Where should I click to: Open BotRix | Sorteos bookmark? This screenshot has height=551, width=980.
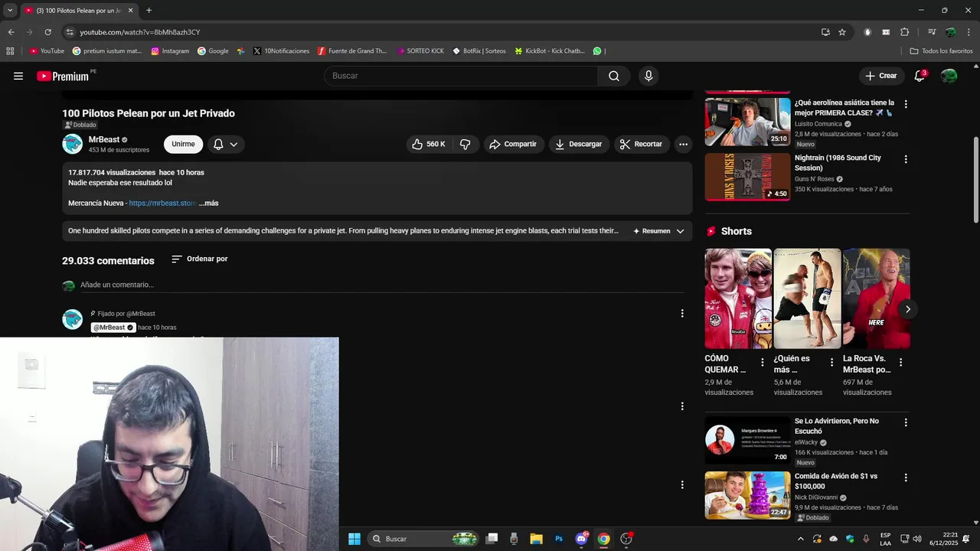479,51
